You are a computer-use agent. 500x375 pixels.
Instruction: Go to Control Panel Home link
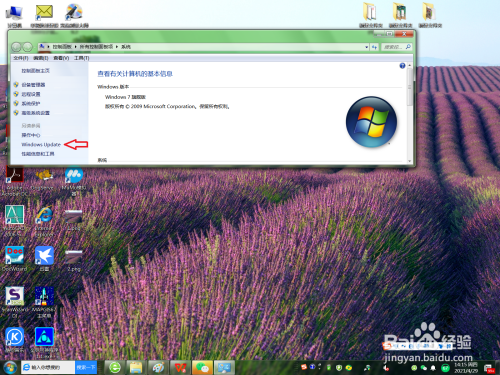point(36,71)
